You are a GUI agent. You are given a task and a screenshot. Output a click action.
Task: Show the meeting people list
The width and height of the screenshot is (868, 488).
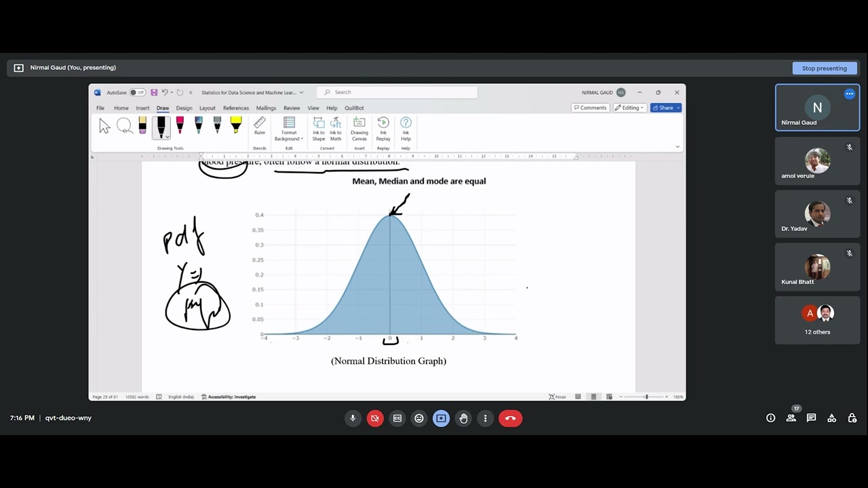791,418
